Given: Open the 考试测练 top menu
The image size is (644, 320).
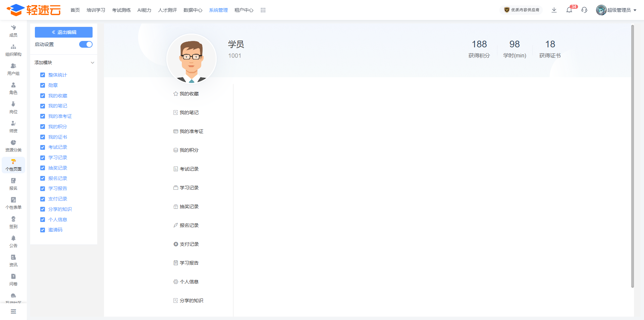Looking at the screenshot, I should [121, 10].
